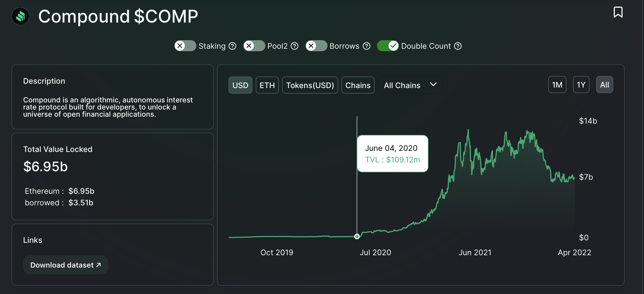
Task: Open the Borrows help question icon
Action: pos(367,46)
